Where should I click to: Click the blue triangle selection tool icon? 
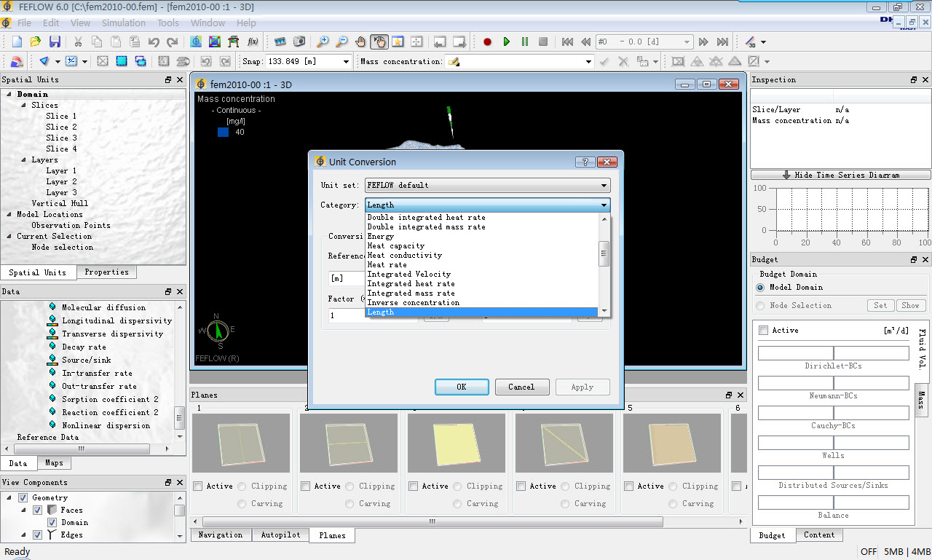pyautogui.click(x=44, y=61)
